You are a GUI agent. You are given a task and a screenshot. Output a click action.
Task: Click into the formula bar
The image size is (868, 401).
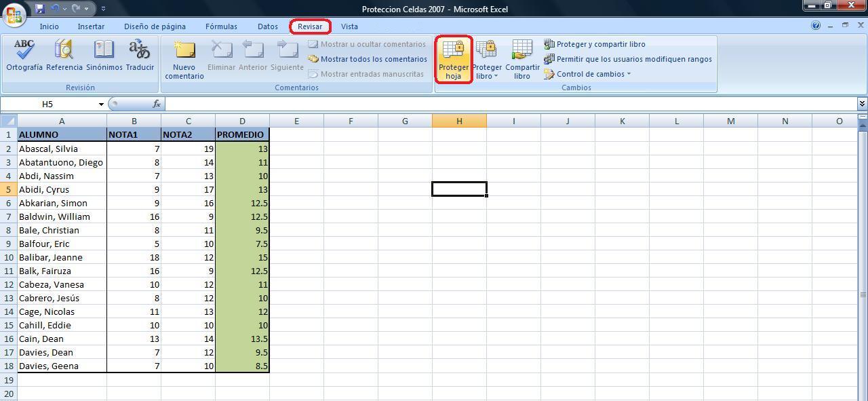[x=511, y=104]
